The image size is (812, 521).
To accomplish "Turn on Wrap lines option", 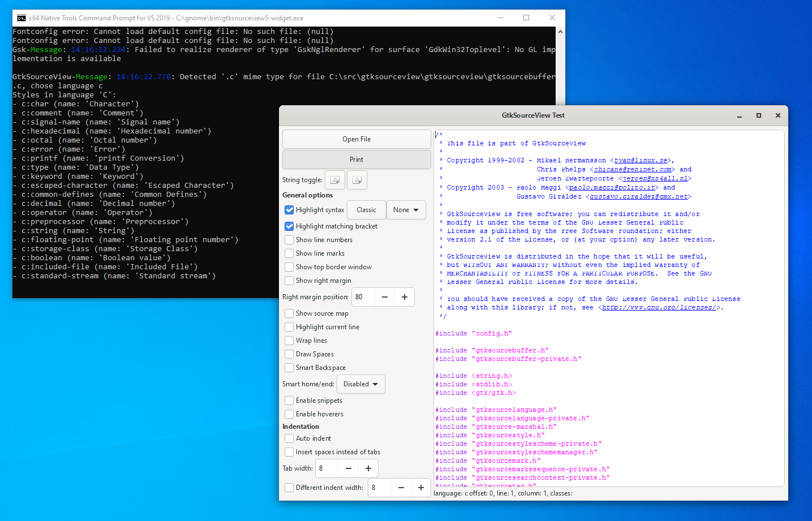I will [289, 341].
